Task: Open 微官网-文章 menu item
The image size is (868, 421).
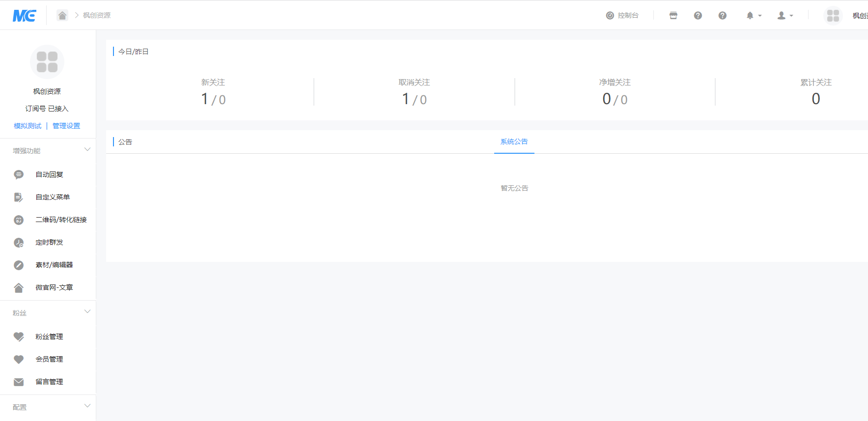Action: [x=54, y=287]
